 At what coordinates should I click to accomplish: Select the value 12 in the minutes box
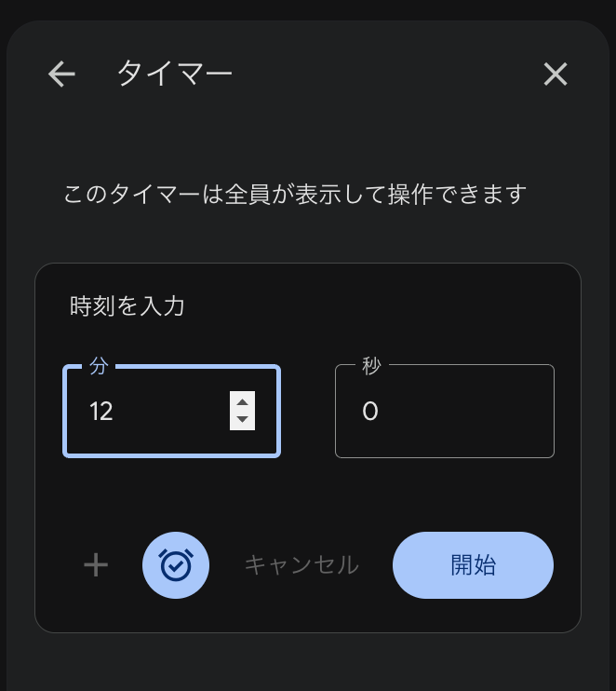[x=101, y=412]
